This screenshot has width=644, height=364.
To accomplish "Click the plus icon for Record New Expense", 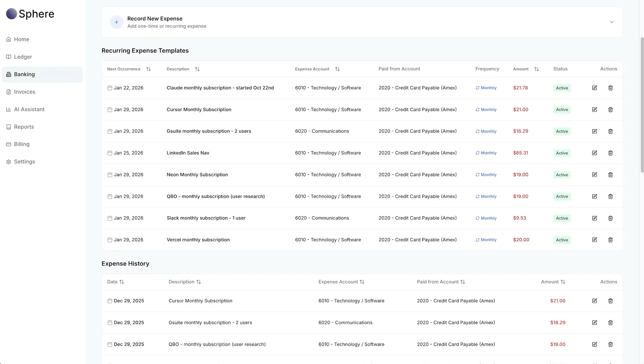I will tap(116, 22).
